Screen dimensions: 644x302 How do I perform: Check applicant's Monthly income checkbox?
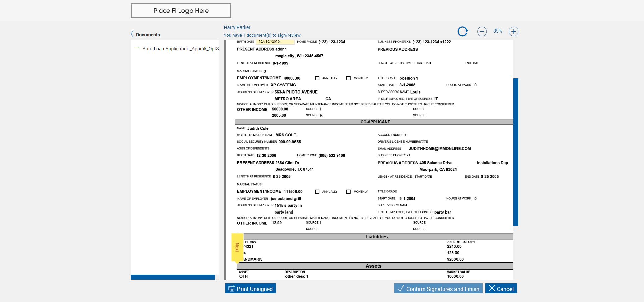[x=348, y=78]
